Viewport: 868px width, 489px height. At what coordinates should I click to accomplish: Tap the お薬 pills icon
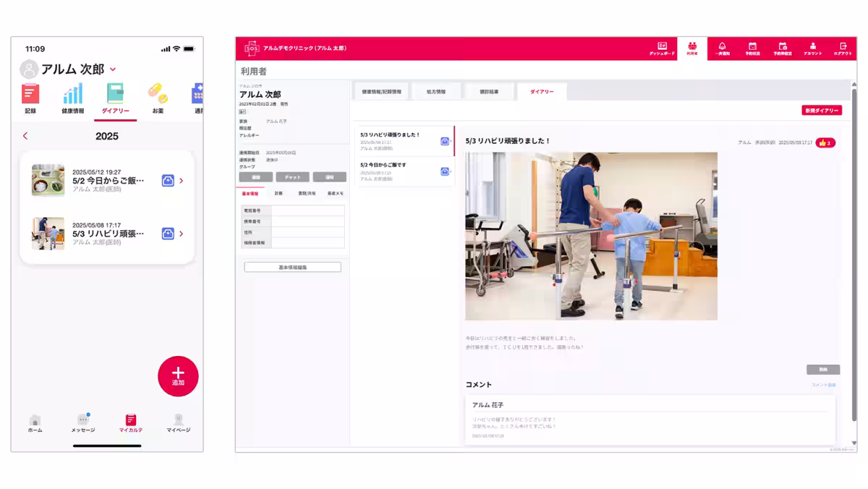(157, 94)
